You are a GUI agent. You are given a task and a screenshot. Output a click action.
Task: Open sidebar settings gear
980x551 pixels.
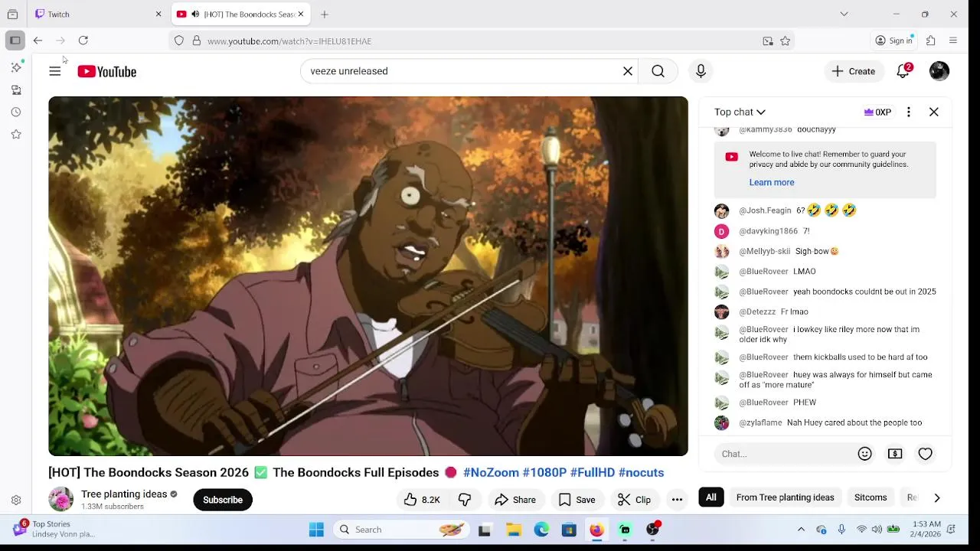point(16,500)
